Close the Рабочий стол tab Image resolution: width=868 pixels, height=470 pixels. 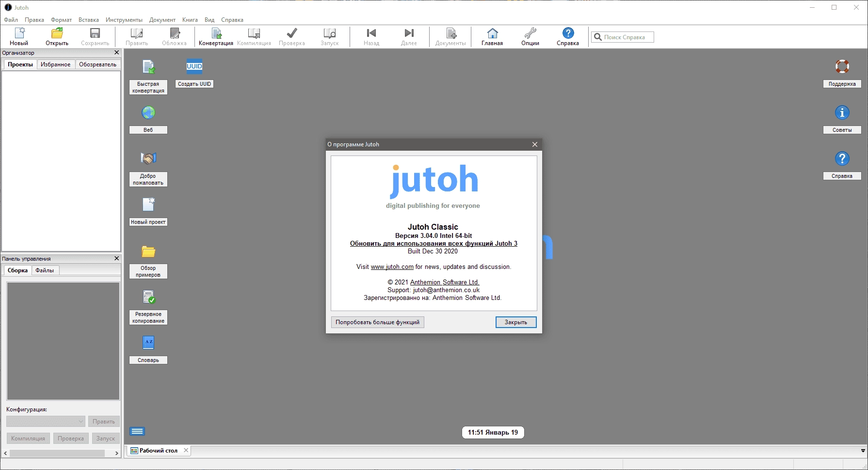click(186, 450)
